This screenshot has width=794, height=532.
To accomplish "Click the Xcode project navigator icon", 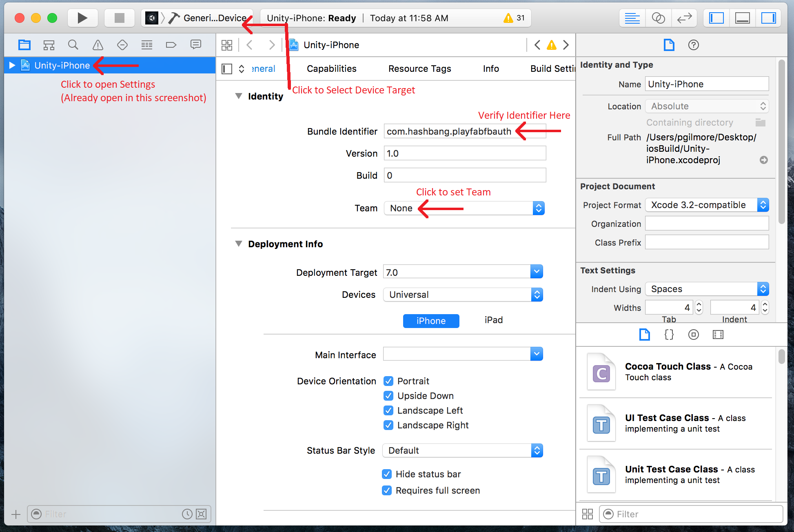I will (26, 45).
